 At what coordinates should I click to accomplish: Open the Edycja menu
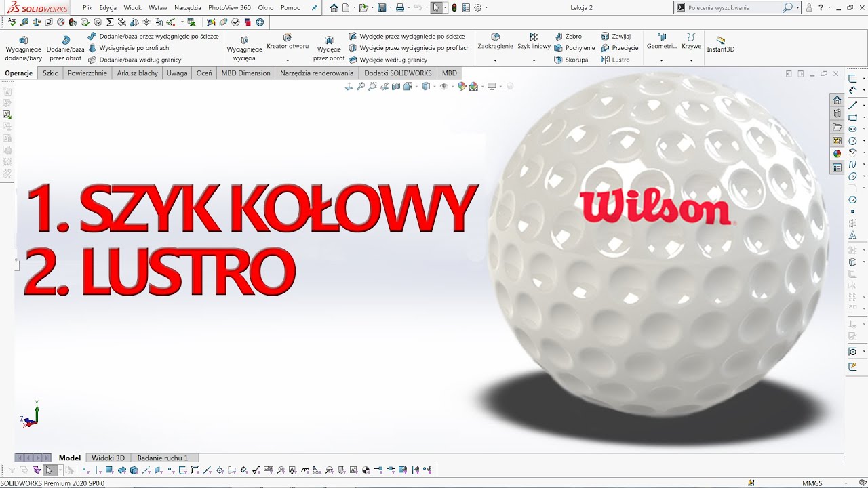[108, 8]
